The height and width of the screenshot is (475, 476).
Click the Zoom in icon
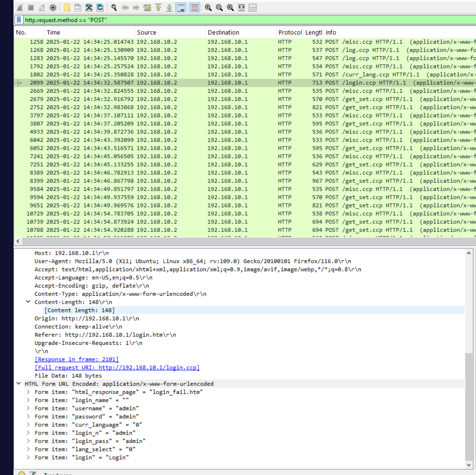(x=208, y=8)
